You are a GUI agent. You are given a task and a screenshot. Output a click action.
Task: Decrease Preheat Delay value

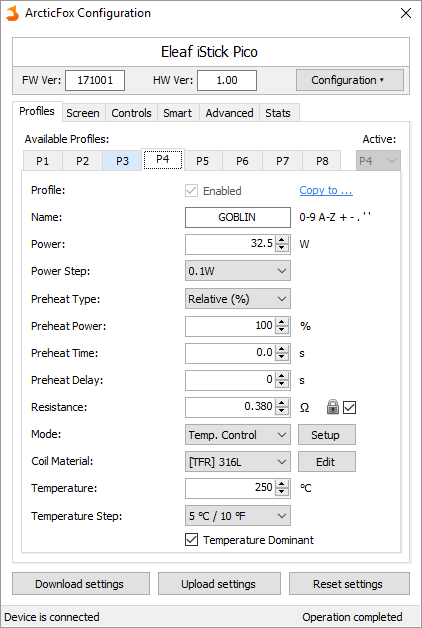pos(282,384)
